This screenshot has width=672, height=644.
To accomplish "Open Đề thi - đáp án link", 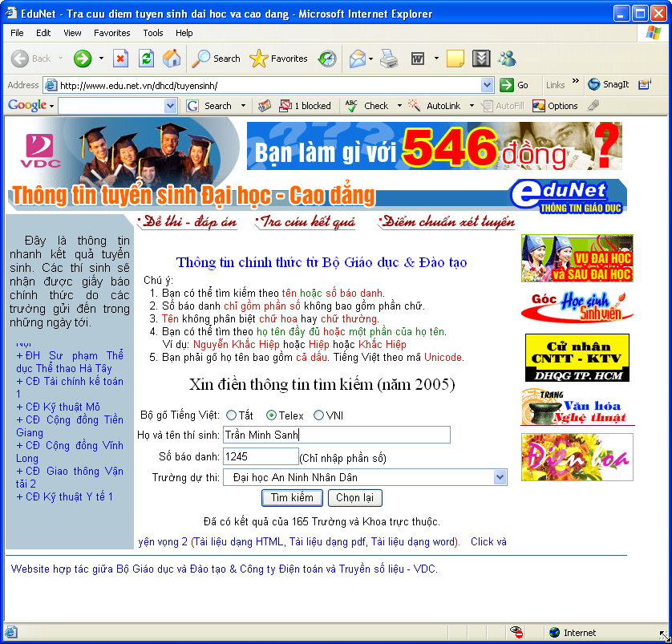I will 188,222.
